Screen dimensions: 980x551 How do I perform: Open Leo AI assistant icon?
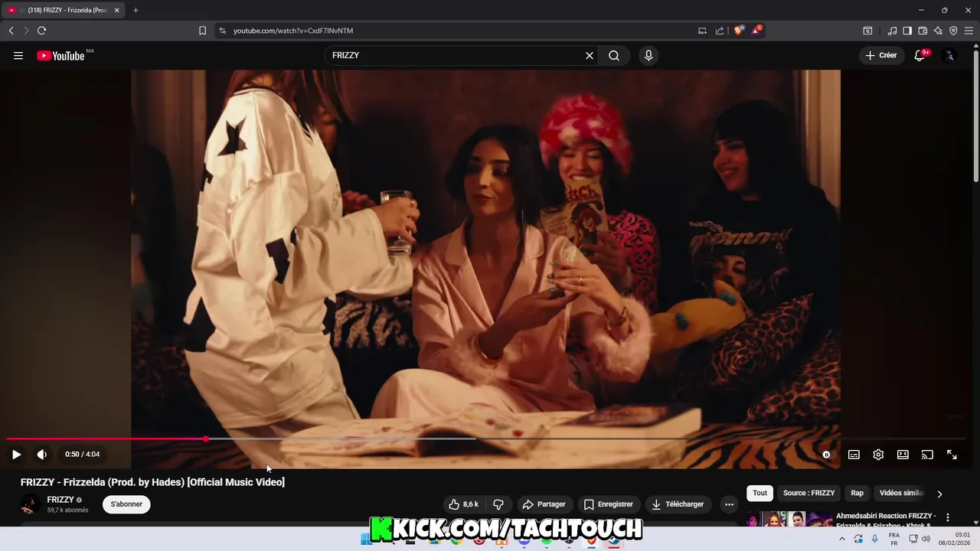(938, 31)
